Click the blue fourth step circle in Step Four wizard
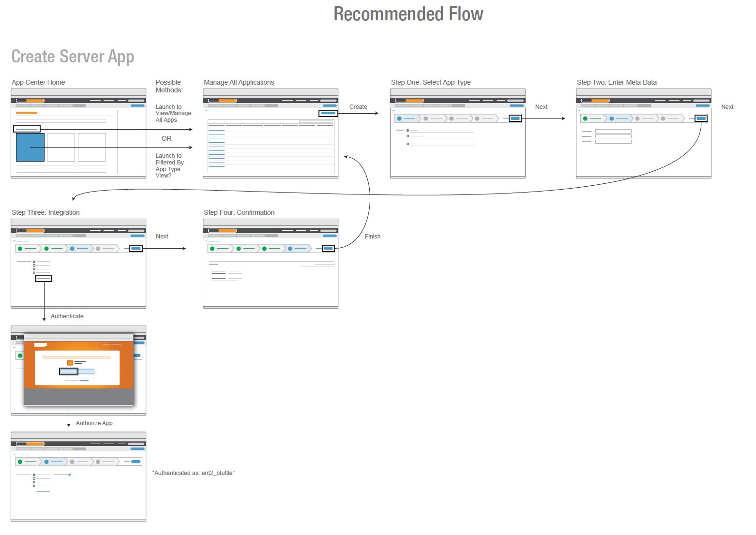Image resolution: width=756 pixels, height=535 pixels. pos(290,249)
